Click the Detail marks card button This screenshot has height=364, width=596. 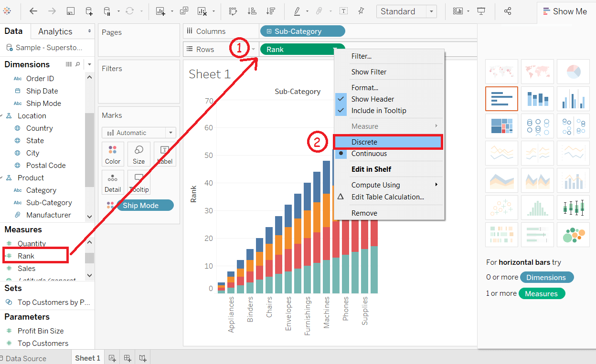(113, 182)
